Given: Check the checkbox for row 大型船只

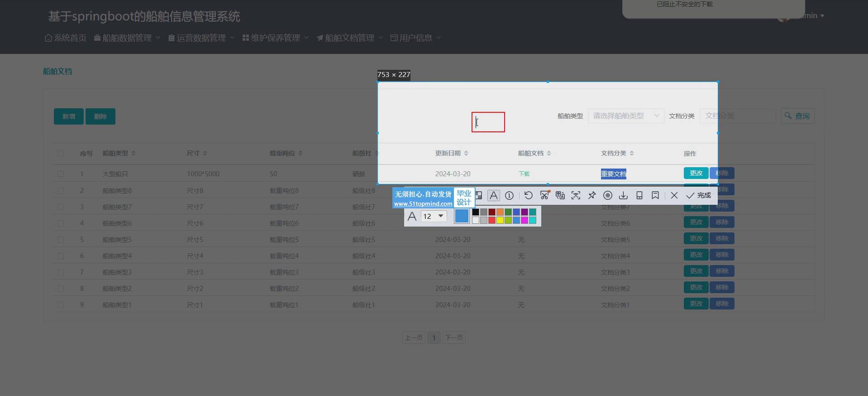Looking at the screenshot, I should click(61, 174).
